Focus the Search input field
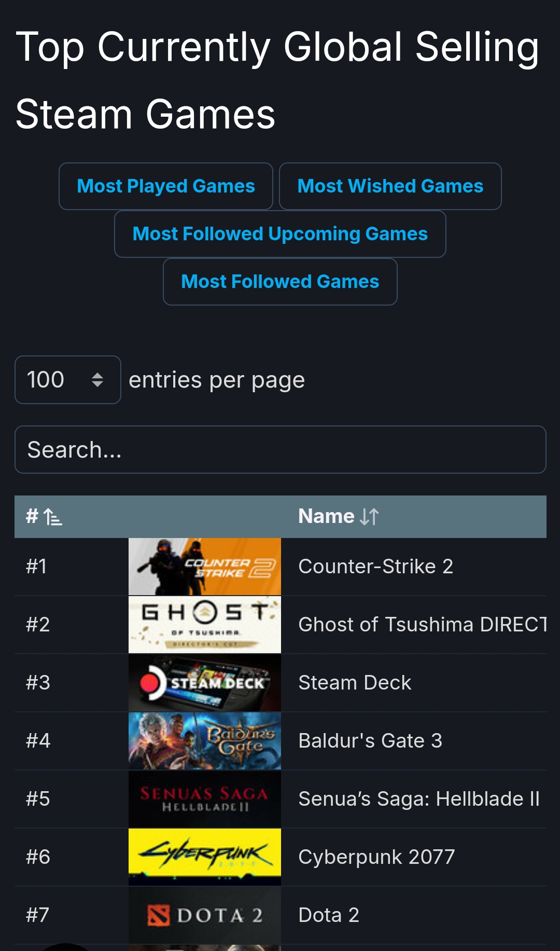This screenshot has height=951, width=560. (x=280, y=450)
